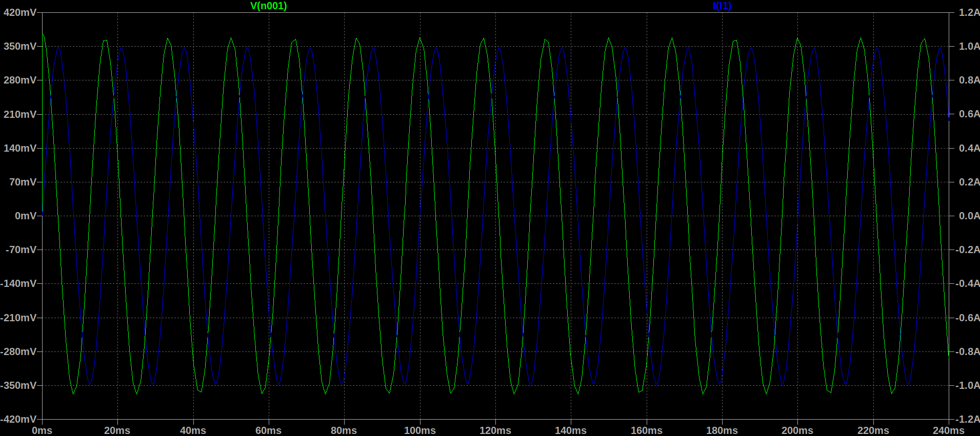Click the -1.2A label at bottom right
The image size is (980, 436).
967,419
